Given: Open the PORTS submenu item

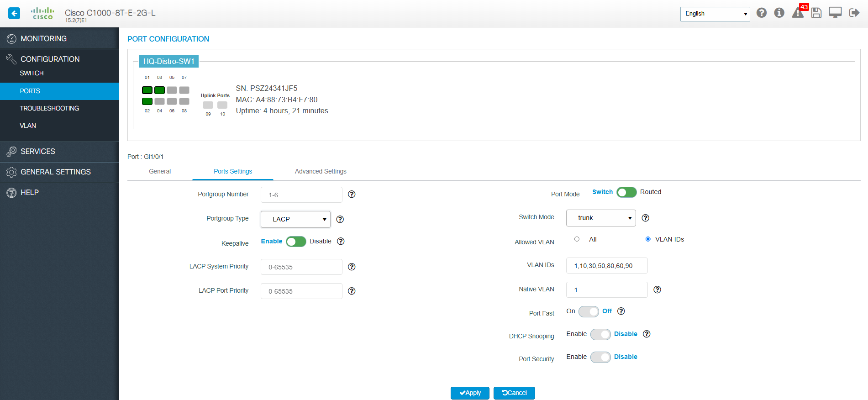Looking at the screenshot, I should click(59, 91).
